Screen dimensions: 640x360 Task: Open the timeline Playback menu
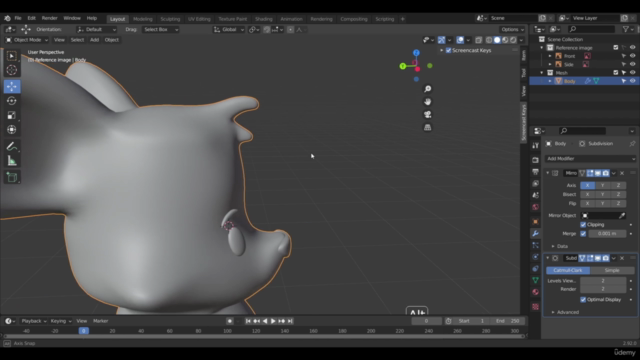(x=33, y=321)
